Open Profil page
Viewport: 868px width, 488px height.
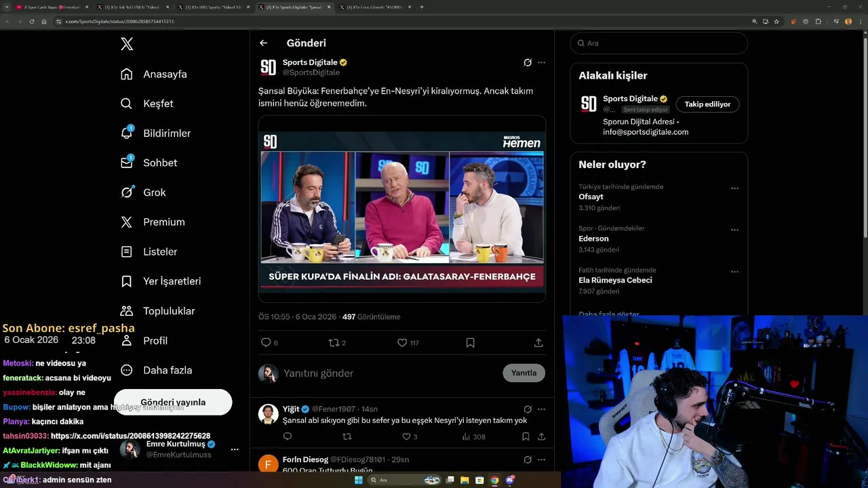pos(144,340)
